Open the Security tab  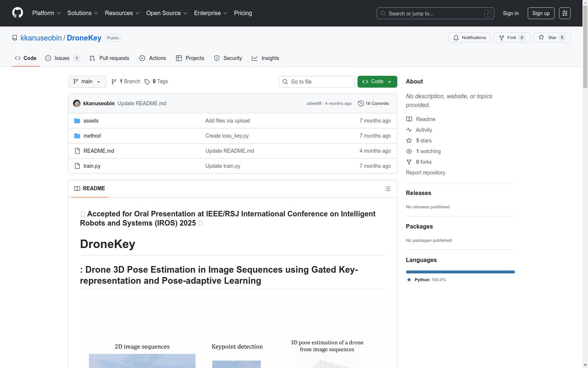click(228, 58)
